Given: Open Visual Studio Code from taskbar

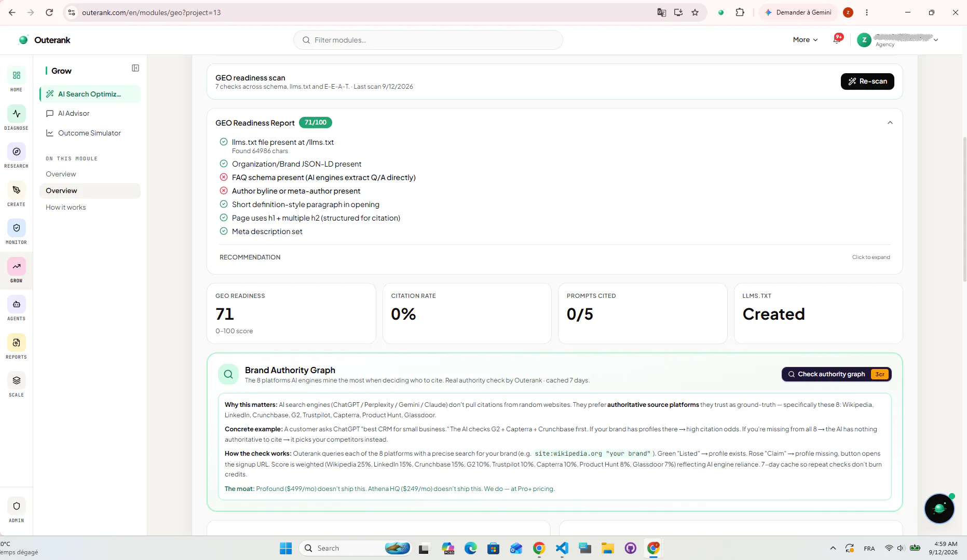Looking at the screenshot, I should [x=562, y=548].
